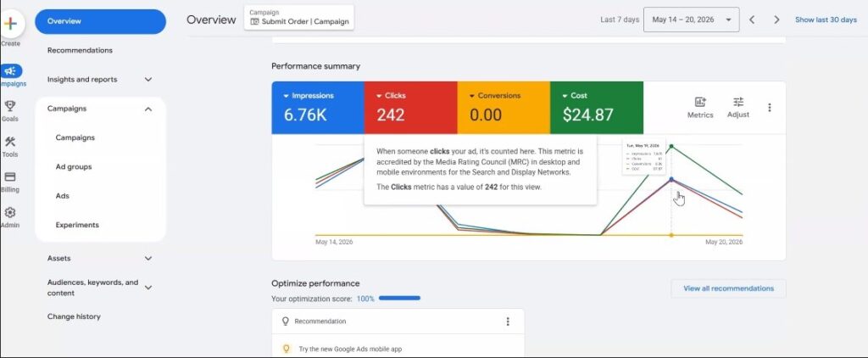Click Try the new Google Ads mobile app

click(350, 350)
